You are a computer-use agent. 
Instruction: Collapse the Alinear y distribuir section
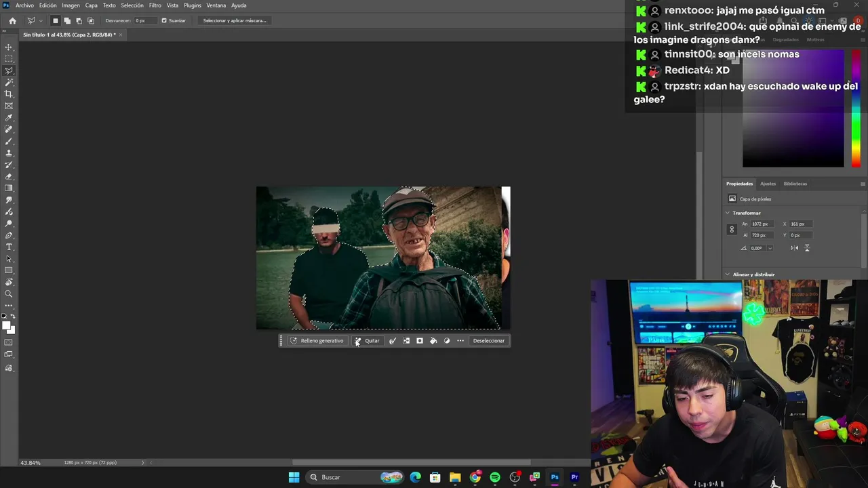coord(728,274)
